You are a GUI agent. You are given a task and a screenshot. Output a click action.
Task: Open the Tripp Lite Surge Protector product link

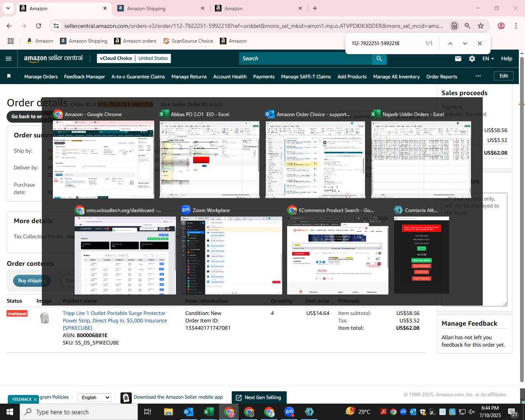115,320
